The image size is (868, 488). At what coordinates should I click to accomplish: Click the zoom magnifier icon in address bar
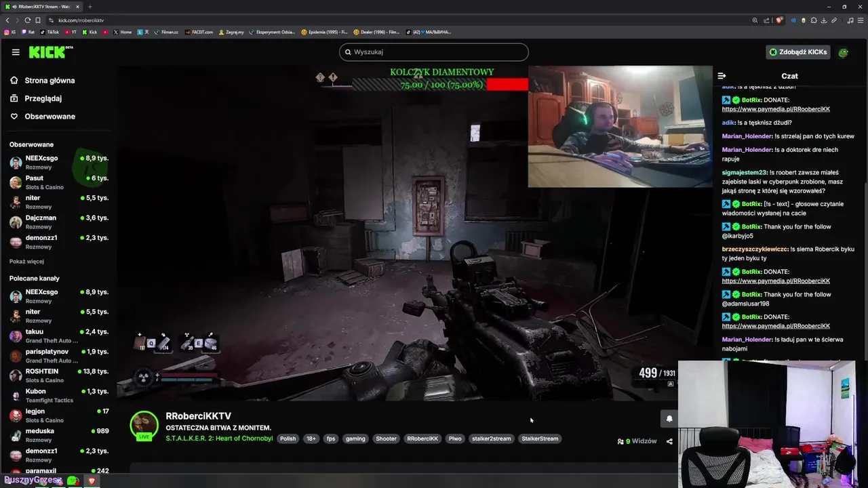coord(755,20)
